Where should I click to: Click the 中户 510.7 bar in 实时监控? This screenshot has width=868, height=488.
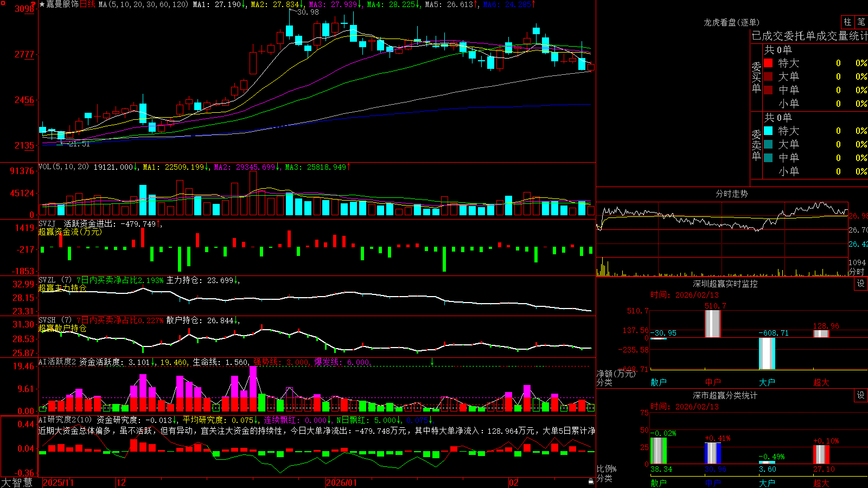pos(713,324)
